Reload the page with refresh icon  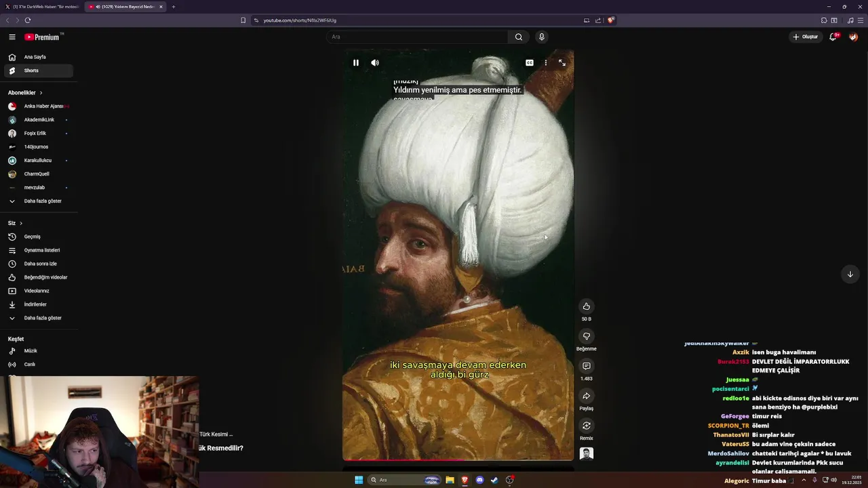click(x=28, y=20)
